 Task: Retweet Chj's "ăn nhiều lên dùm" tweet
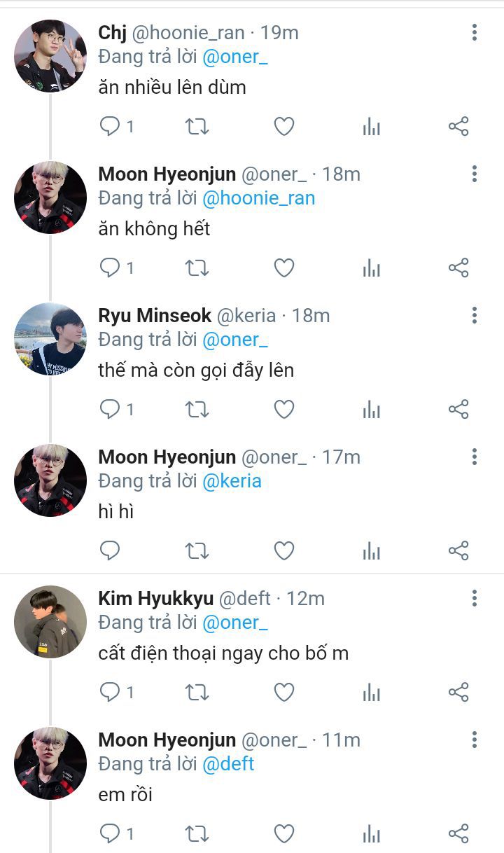[197, 127]
